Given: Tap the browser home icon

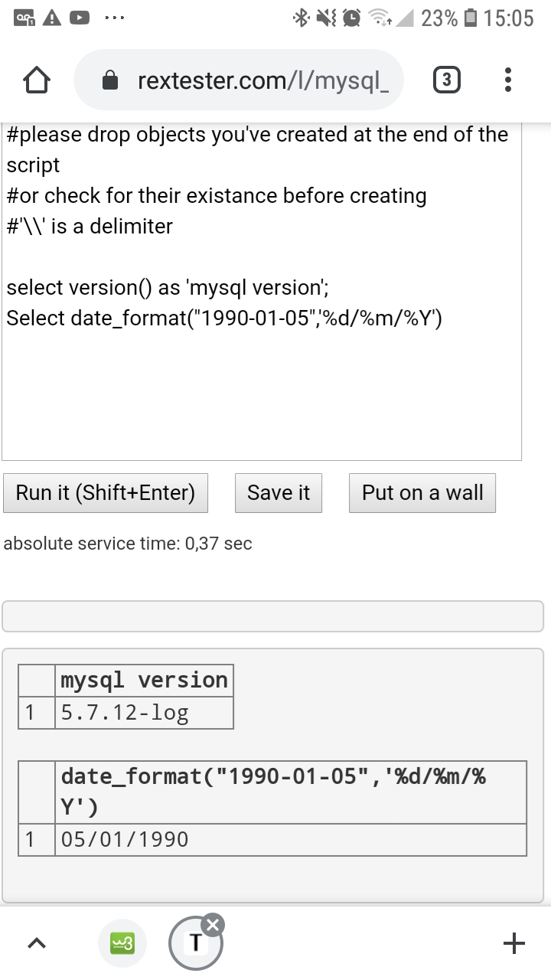Looking at the screenshot, I should (37, 80).
